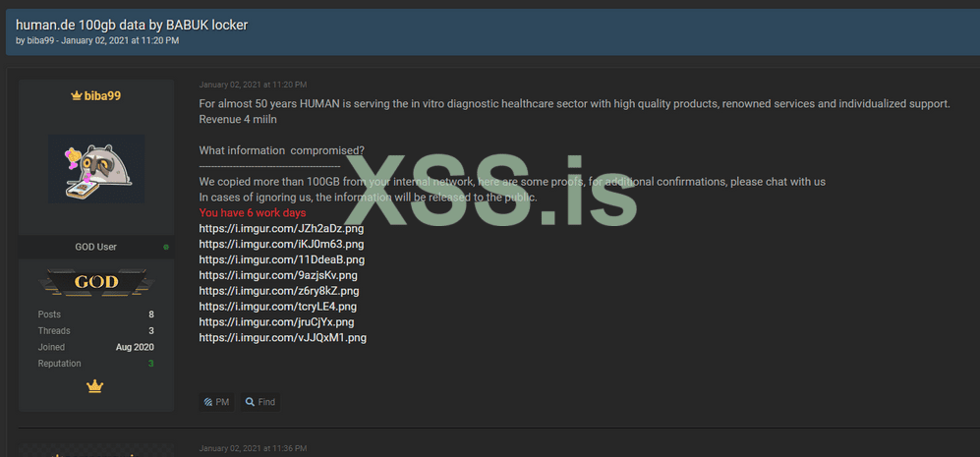
Task: Open imgur link z6ry8kZ.png
Action: click(279, 291)
